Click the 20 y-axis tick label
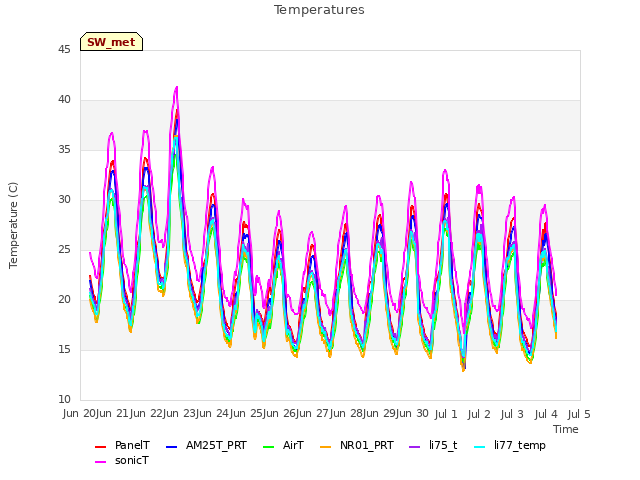 pyautogui.click(x=64, y=300)
